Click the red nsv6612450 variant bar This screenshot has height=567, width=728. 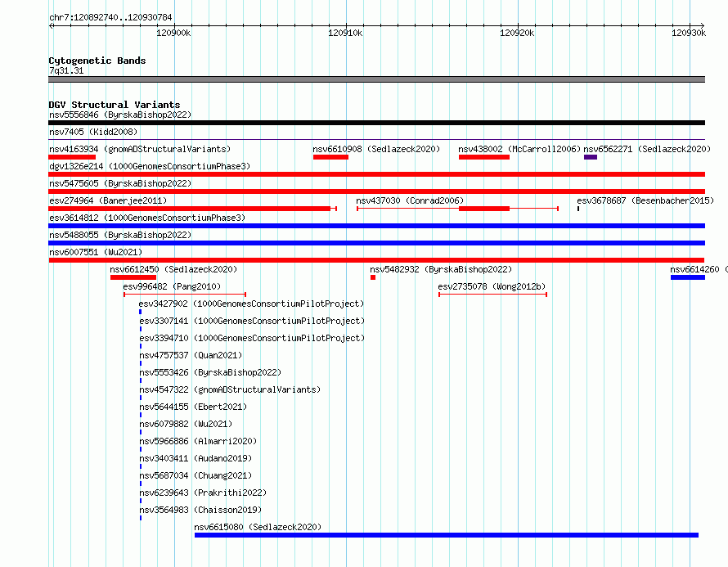[x=133, y=277]
